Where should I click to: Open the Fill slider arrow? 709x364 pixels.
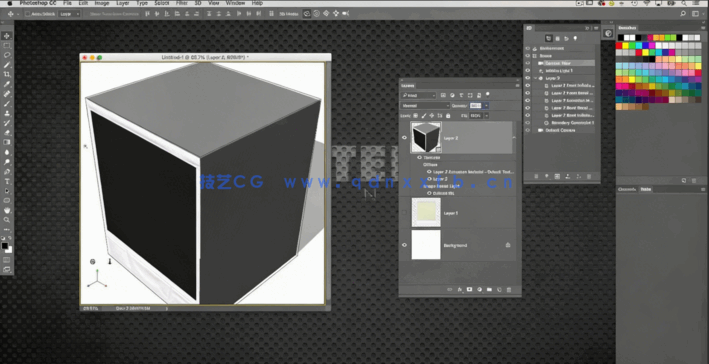(486, 116)
